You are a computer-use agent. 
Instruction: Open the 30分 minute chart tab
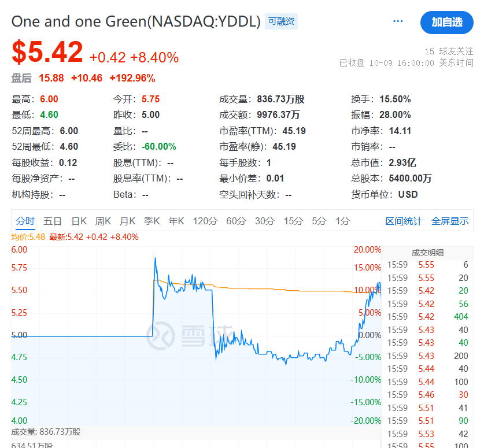tap(265, 221)
